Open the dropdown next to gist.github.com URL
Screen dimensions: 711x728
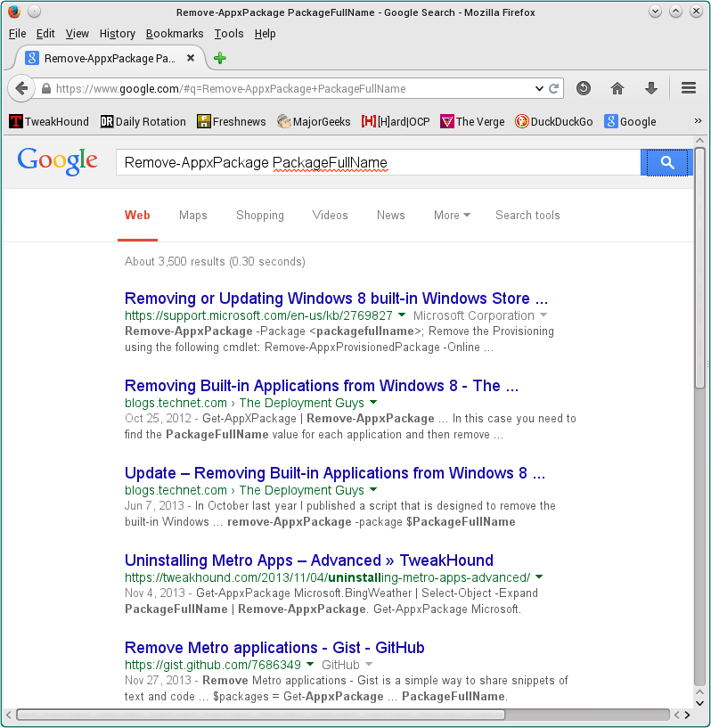[310, 664]
